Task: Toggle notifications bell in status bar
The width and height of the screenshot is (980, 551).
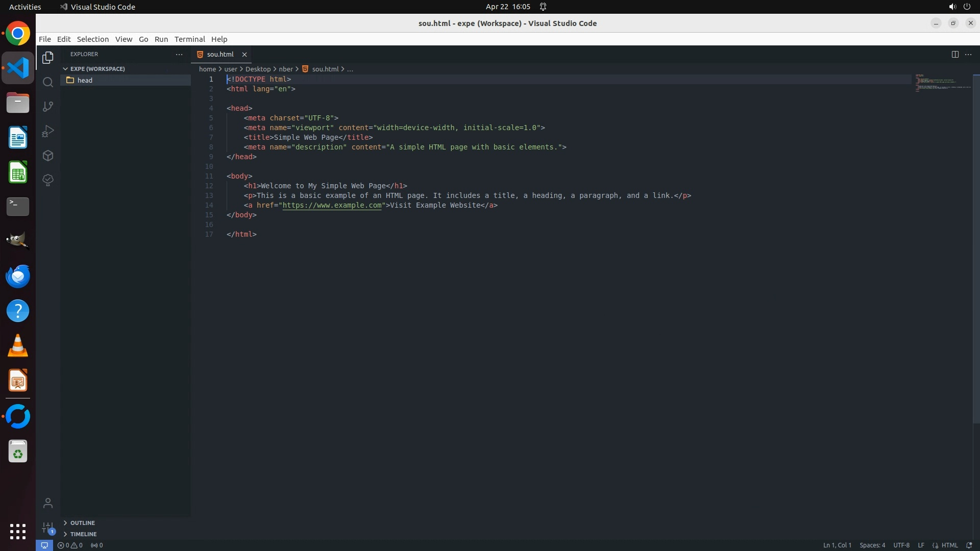Action: [969, 545]
